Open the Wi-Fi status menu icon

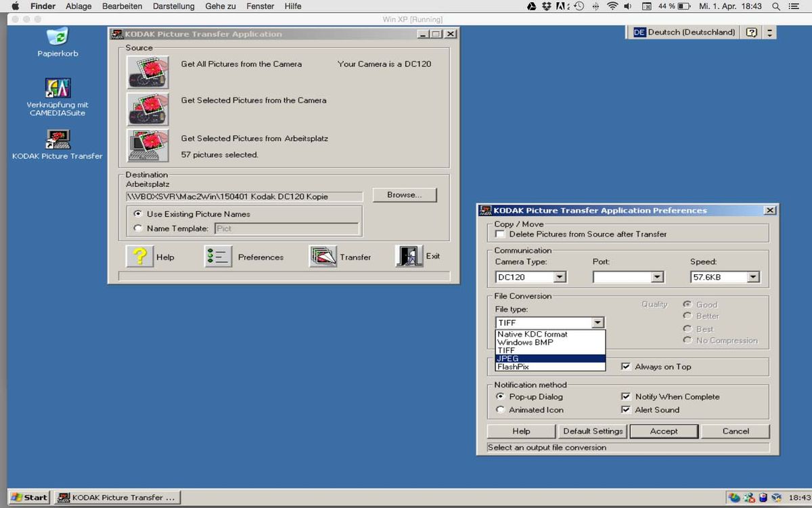click(x=612, y=6)
